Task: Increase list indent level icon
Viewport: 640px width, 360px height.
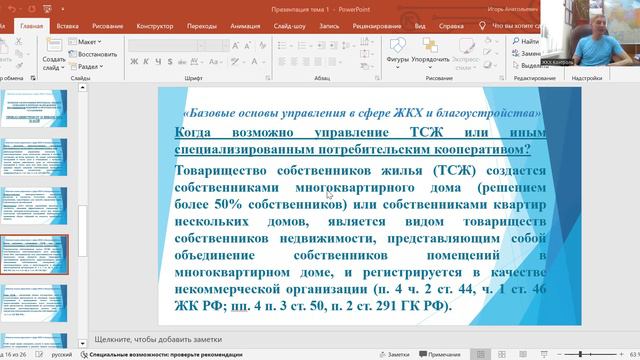Action: click(333, 46)
